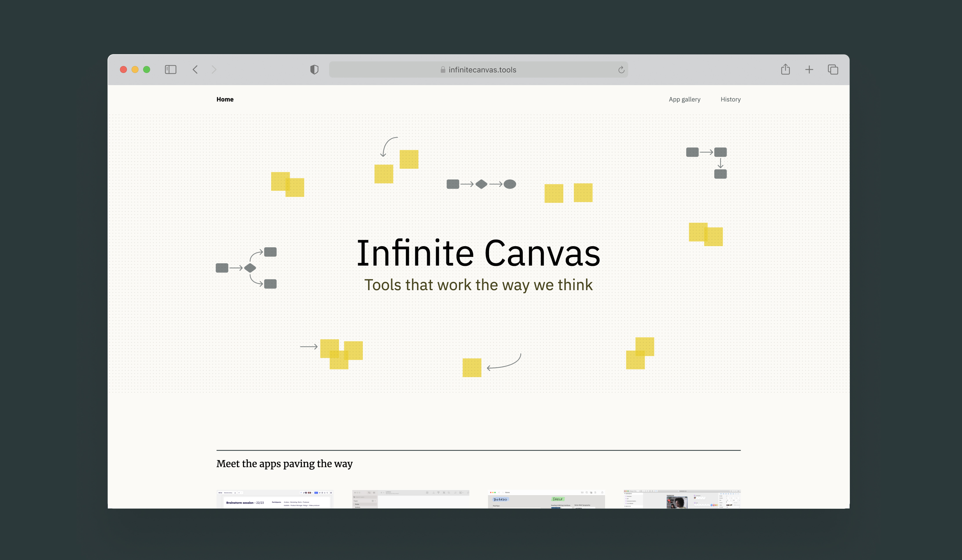Open the privacy report shield icon
The width and height of the screenshot is (962, 560).
coord(314,69)
